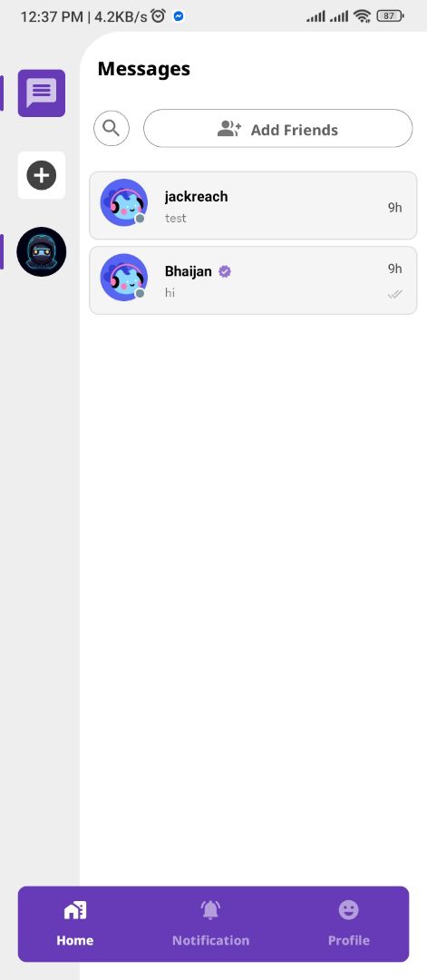
Task: Tap Bhaijan's purple verified badge
Action: [225, 272]
